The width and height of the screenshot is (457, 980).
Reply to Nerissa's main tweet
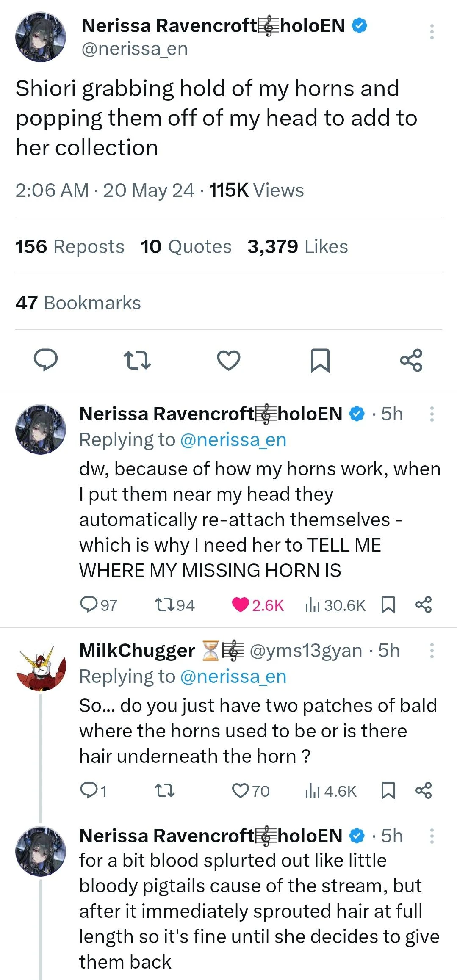47,360
